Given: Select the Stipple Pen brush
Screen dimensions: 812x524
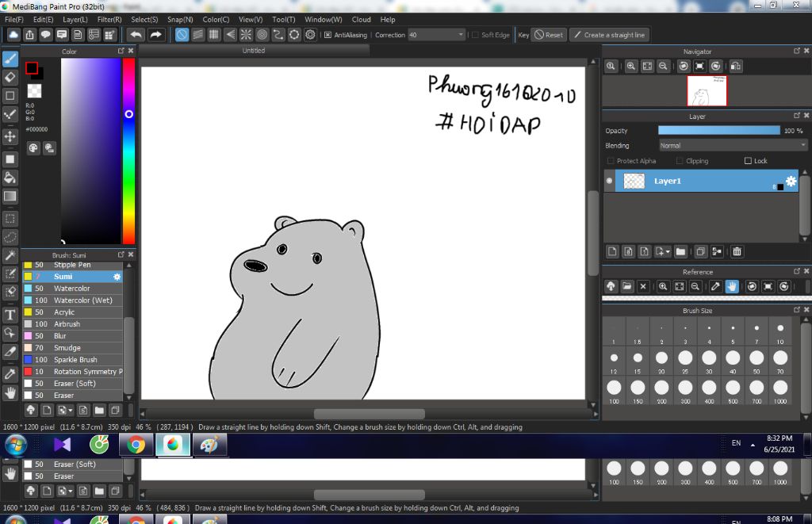Looking at the screenshot, I should (72, 265).
